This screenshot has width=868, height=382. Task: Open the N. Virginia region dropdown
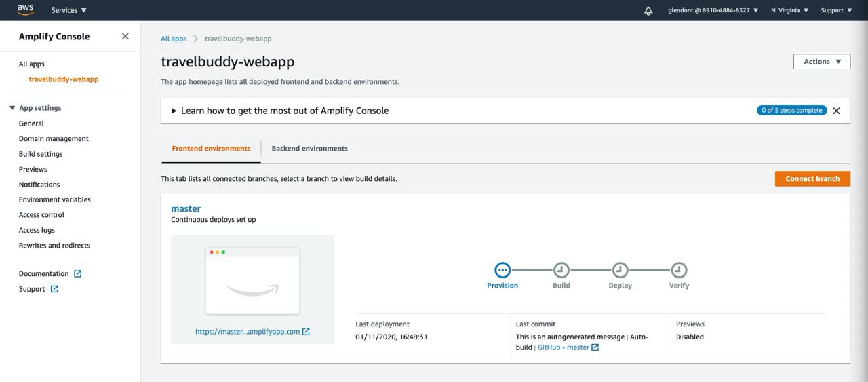pyautogui.click(x=789, y=10)
